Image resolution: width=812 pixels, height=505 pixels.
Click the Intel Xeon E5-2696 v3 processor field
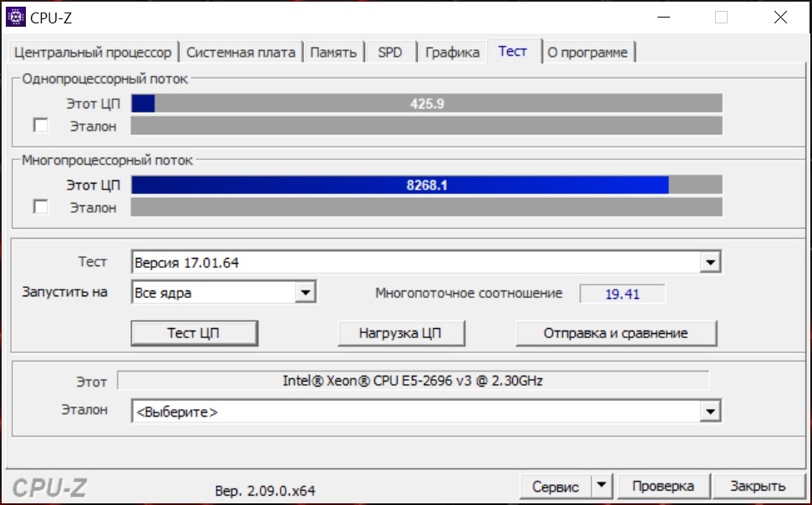(413, 381)
